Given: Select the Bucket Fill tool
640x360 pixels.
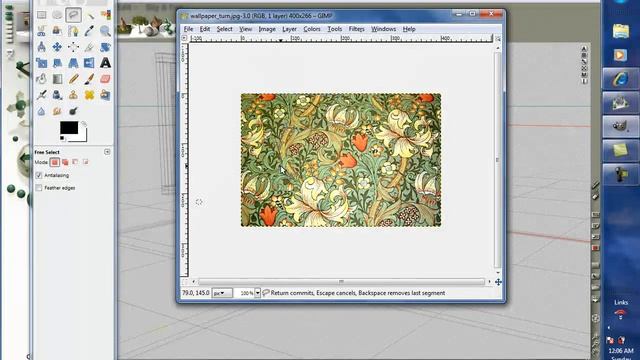Looking at the screenshot, I should click(x=41, y=79).
